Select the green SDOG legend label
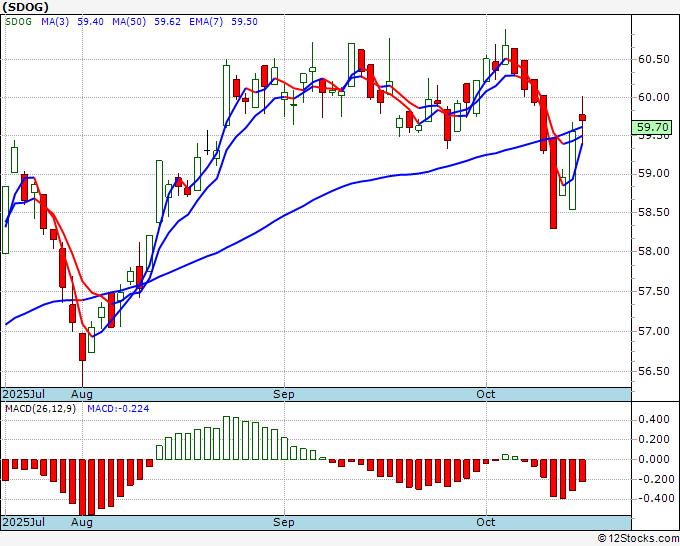680x546 pixels. point(18,22)
